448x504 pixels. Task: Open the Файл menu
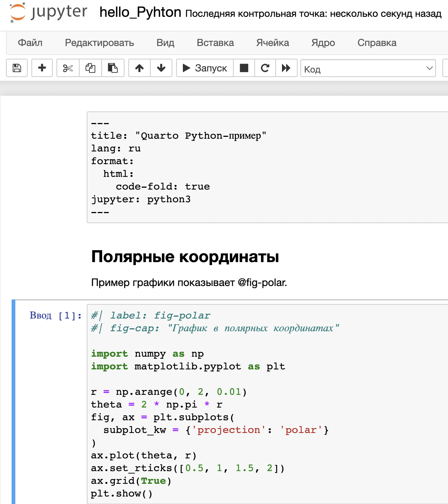pyautogui.click(x=30, y=43)
